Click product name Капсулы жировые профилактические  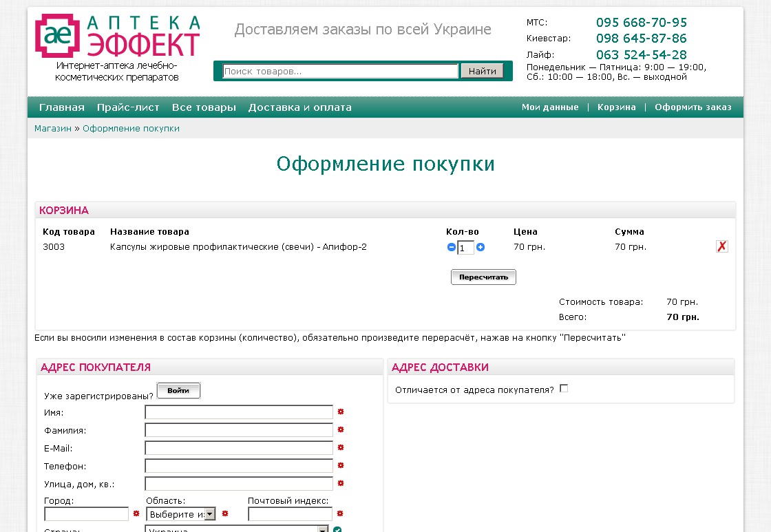click(238, 247)
